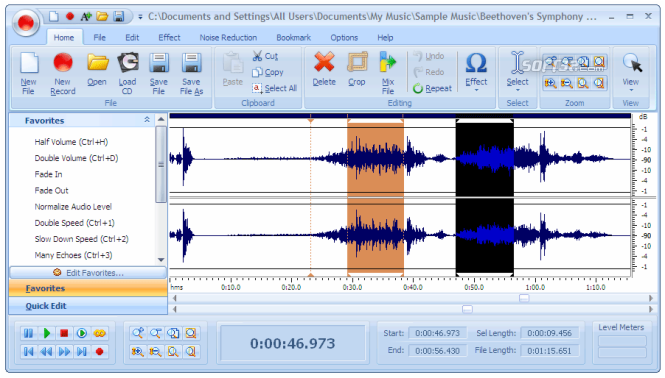Click Load CD in the ribbon
Image resolution: width=665 pixels, height=378 pixels.
[x=127, y=73]
